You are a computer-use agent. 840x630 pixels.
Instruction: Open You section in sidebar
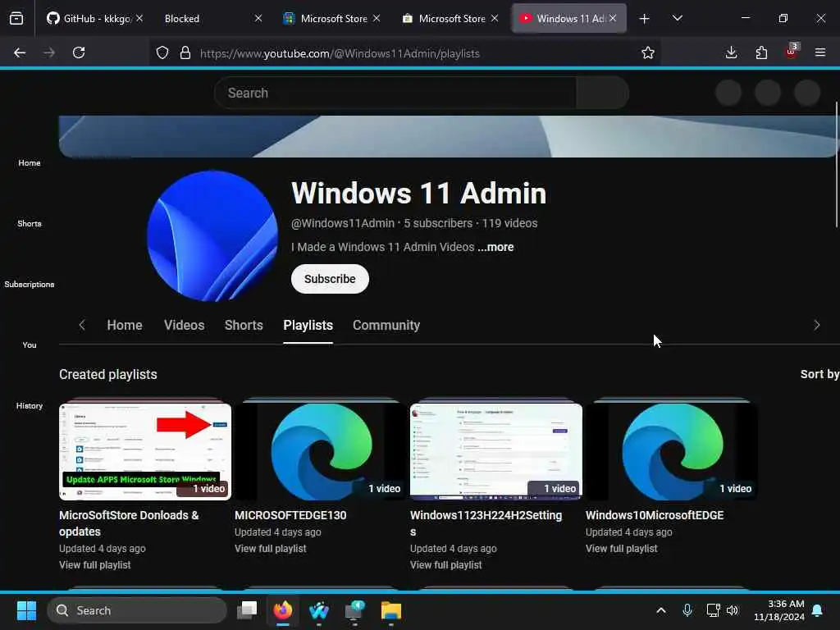tap(29, 345)
